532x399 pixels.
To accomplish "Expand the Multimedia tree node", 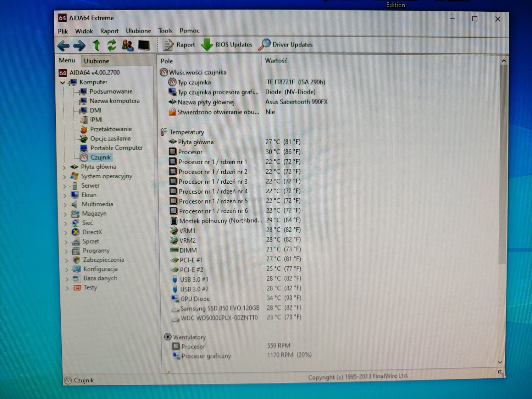I will click(65, 205).
